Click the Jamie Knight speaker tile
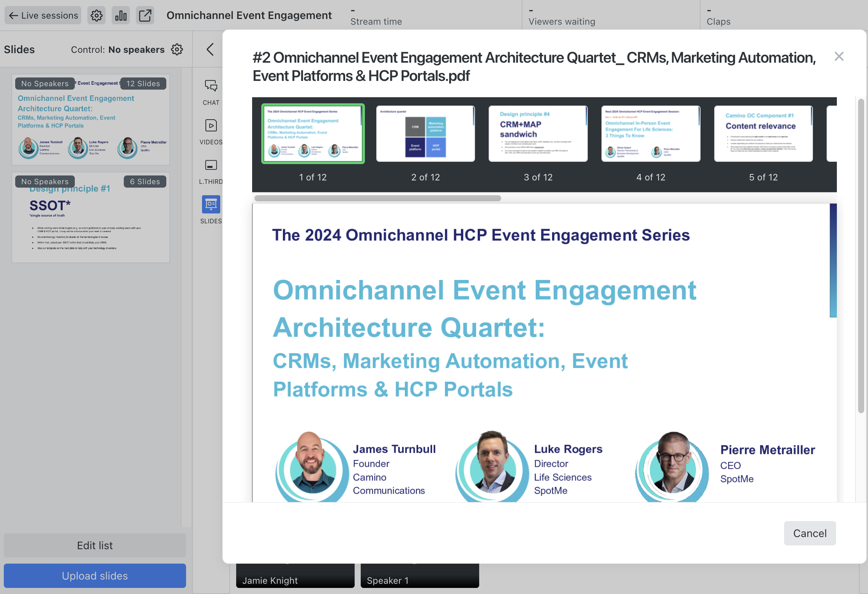The height and width of the screenshot is (594, 868). pyautogui.click(x=295, y=576)
